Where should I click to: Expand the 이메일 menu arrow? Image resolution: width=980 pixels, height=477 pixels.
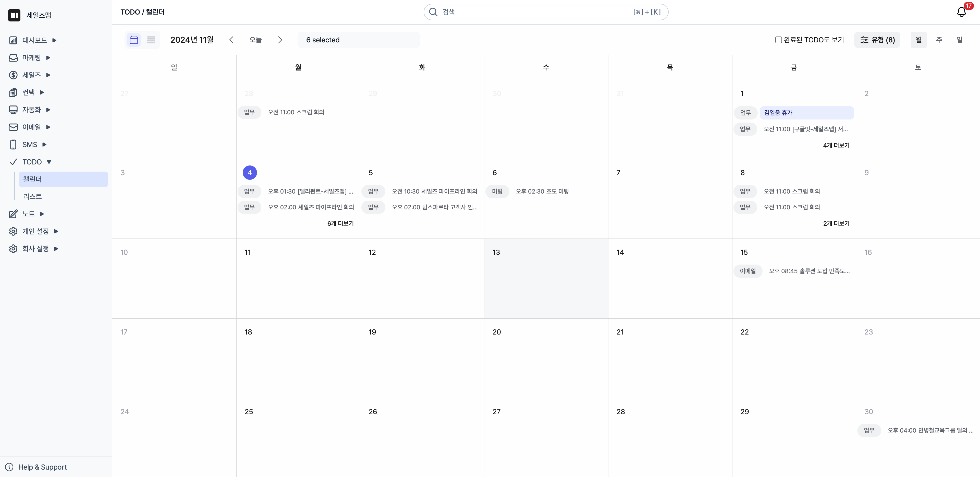pyautogui.click(x=48, y=127)
